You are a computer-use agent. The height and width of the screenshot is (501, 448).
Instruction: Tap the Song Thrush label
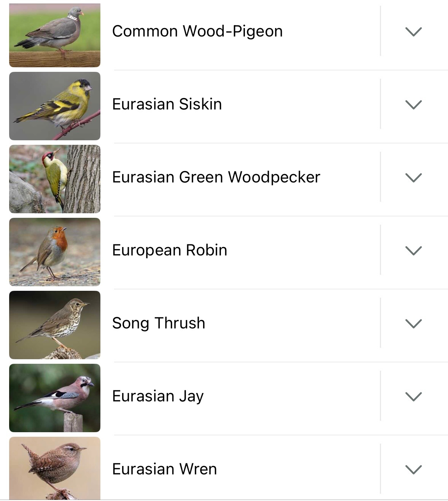pyautogui.click(x=159, y=323)
